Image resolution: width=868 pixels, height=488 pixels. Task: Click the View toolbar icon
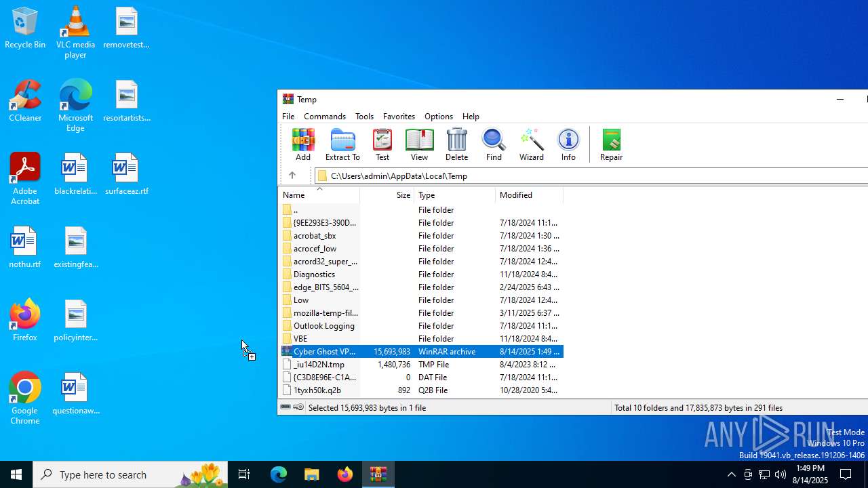[x=419, y=145]
